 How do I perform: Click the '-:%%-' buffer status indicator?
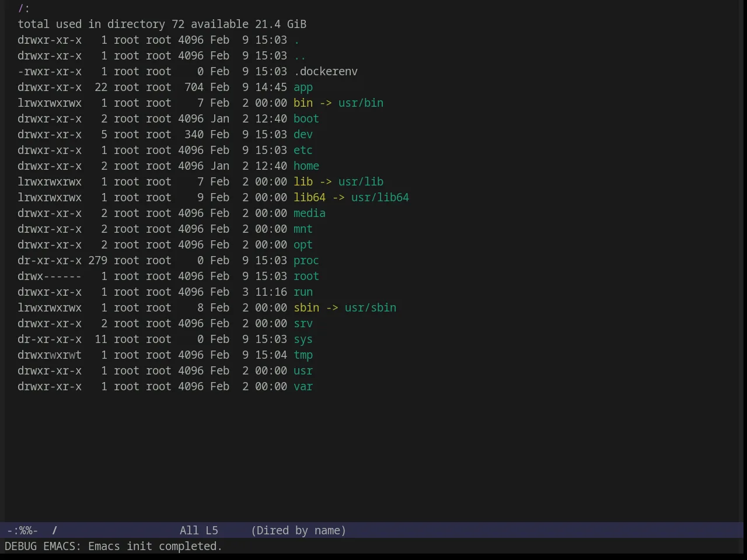click(22, 530)
